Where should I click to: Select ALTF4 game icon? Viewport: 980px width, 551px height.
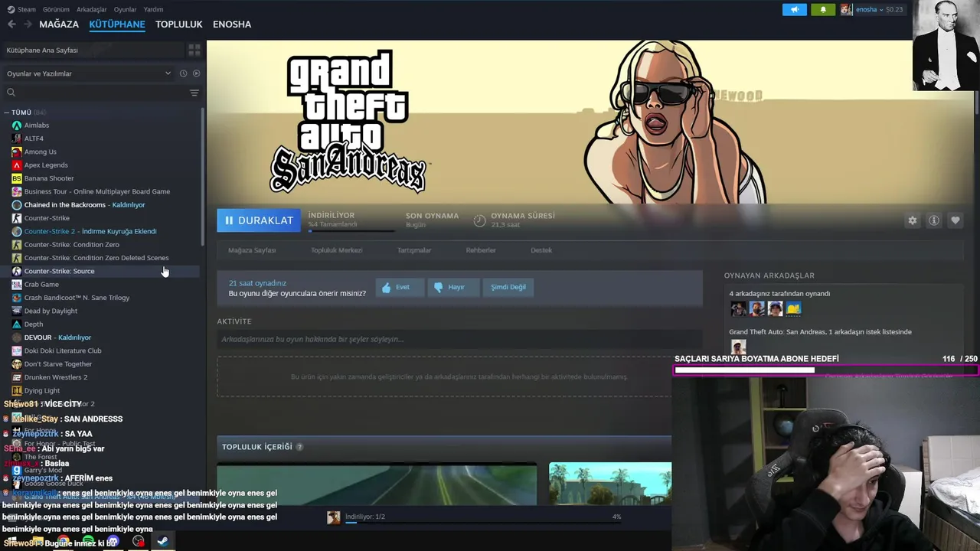pos(17,139)
